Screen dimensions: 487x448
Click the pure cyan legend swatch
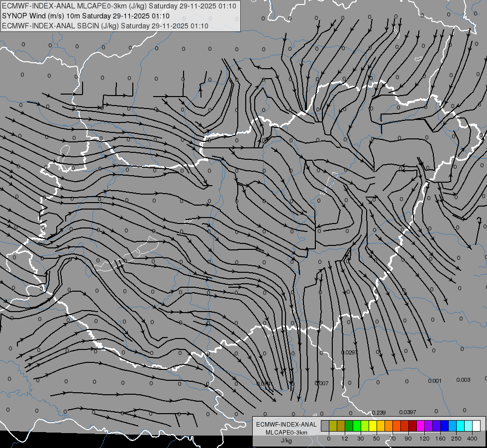pos(461,426)
